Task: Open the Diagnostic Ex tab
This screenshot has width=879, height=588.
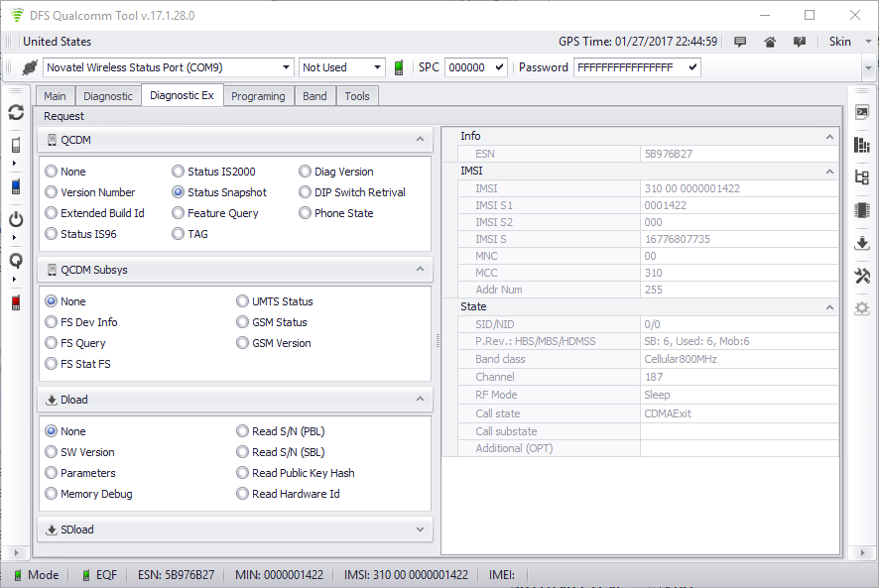Action: (182, 95)
